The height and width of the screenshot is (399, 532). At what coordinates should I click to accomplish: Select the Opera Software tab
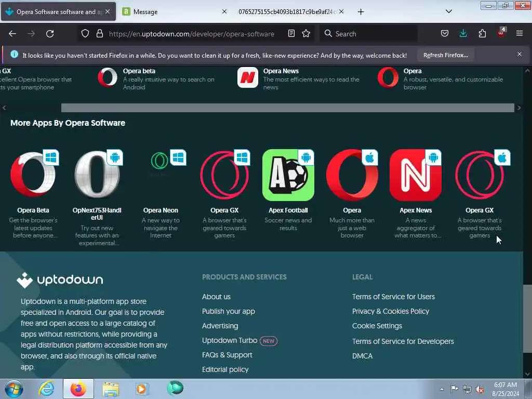58,12
